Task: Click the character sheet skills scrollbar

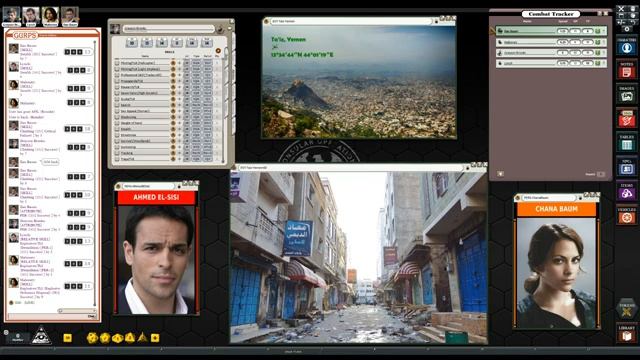Action: pyautogui.click(x=223, y=110)
